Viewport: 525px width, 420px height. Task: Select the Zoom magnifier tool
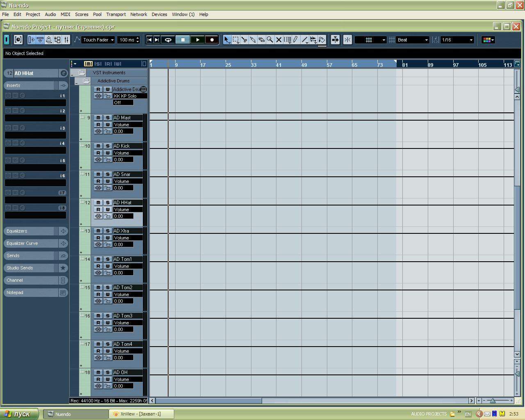(270, 40)
